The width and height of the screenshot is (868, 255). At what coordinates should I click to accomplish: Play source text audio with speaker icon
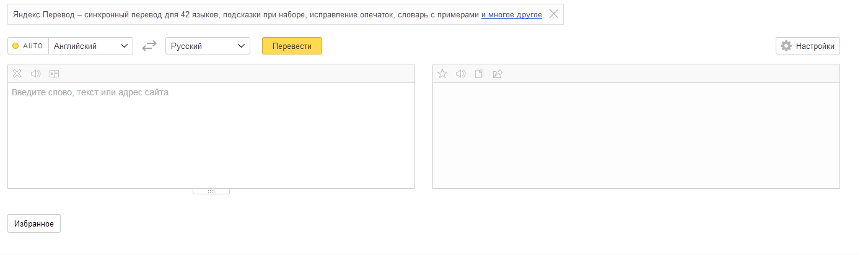click(36, 74)
